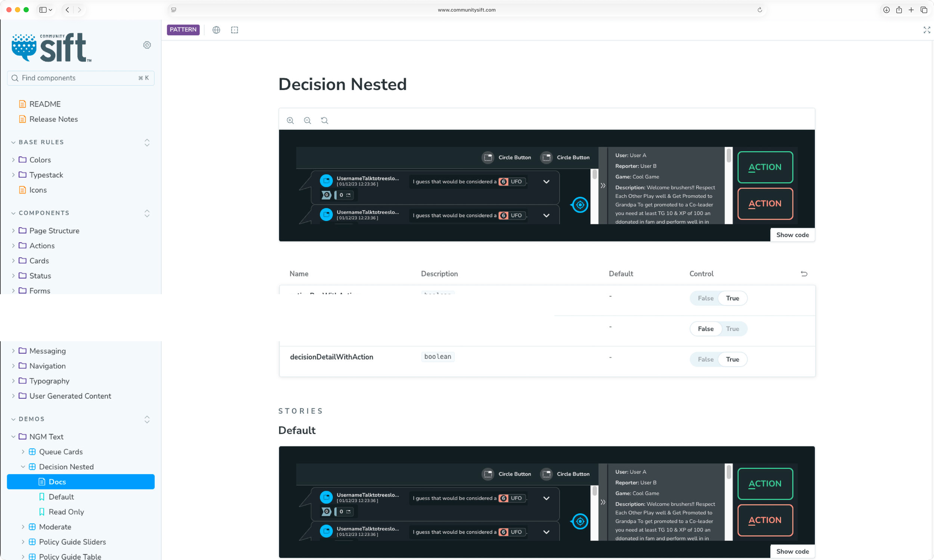Click the Safari address bar

tap(466, 10)
